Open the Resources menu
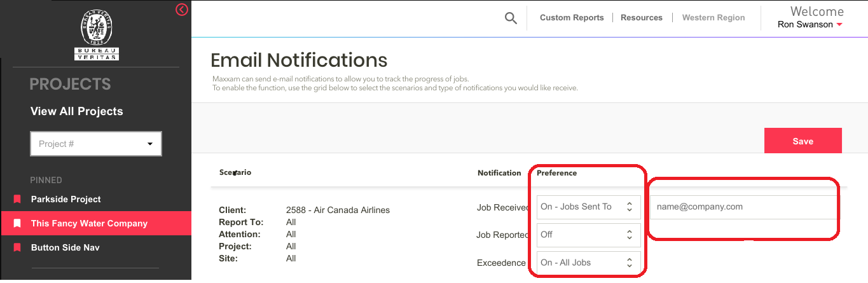 click(641, 18)
